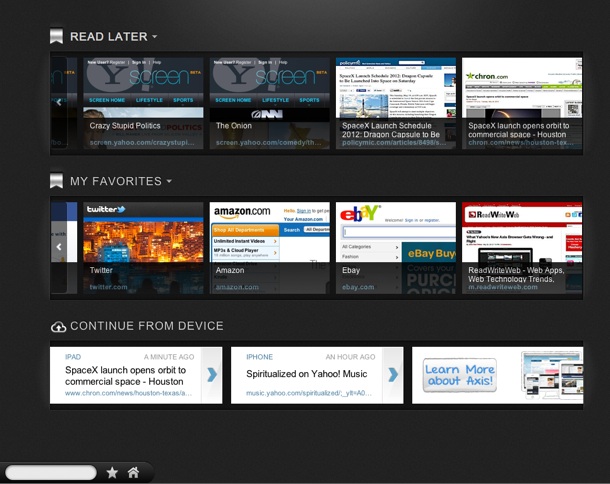Open the ReadWriteWeb favorite thumbnail
This screenshot has height=484, width=610.
click(522, 247)
